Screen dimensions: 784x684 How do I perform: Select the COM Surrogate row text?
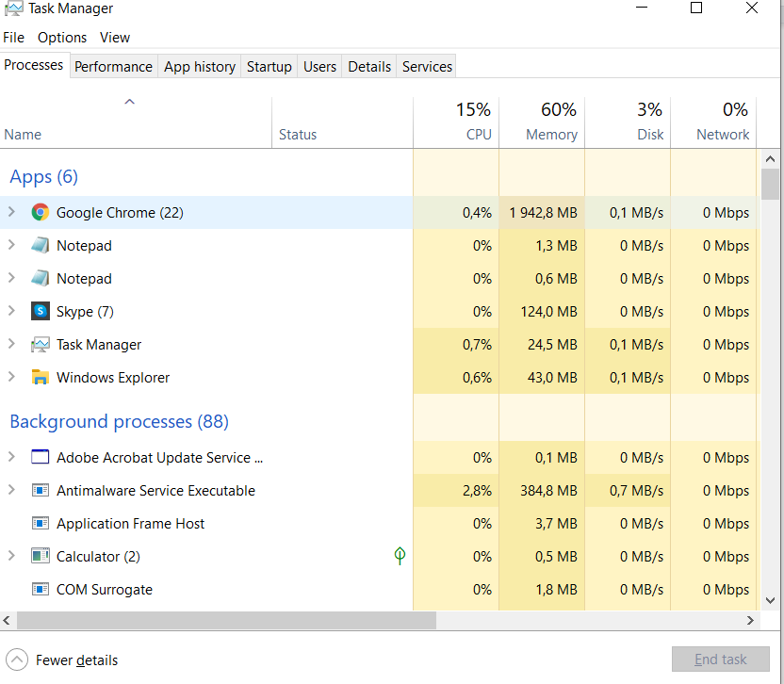coord(105,590)
